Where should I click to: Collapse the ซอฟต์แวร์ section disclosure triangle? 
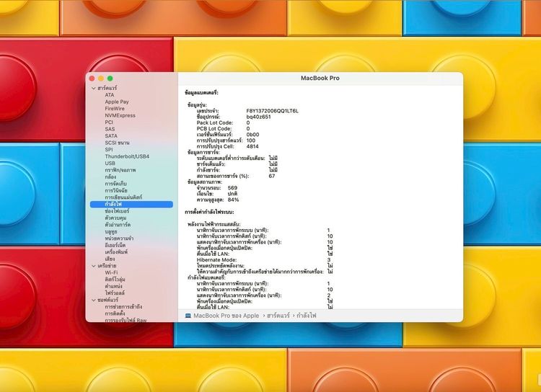tap(93, 299)
